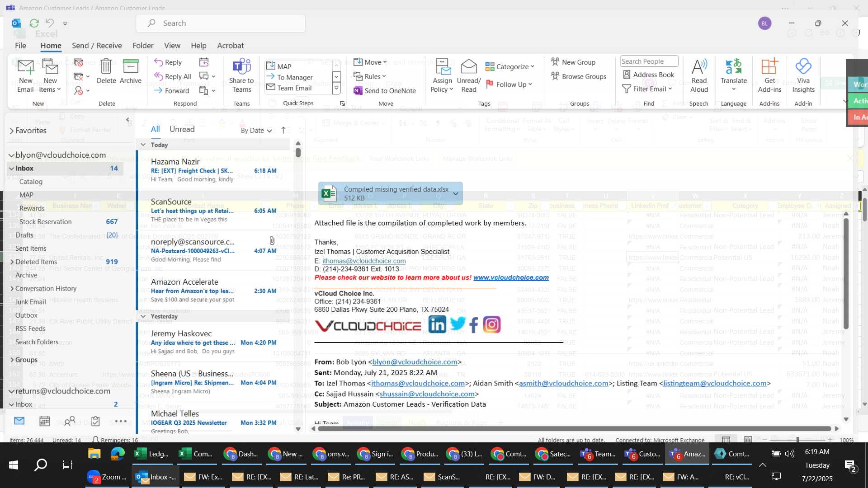Screen dimensions: 868x488
Task: Open the Excel attachment icon
Action: [x=329, y=193]
